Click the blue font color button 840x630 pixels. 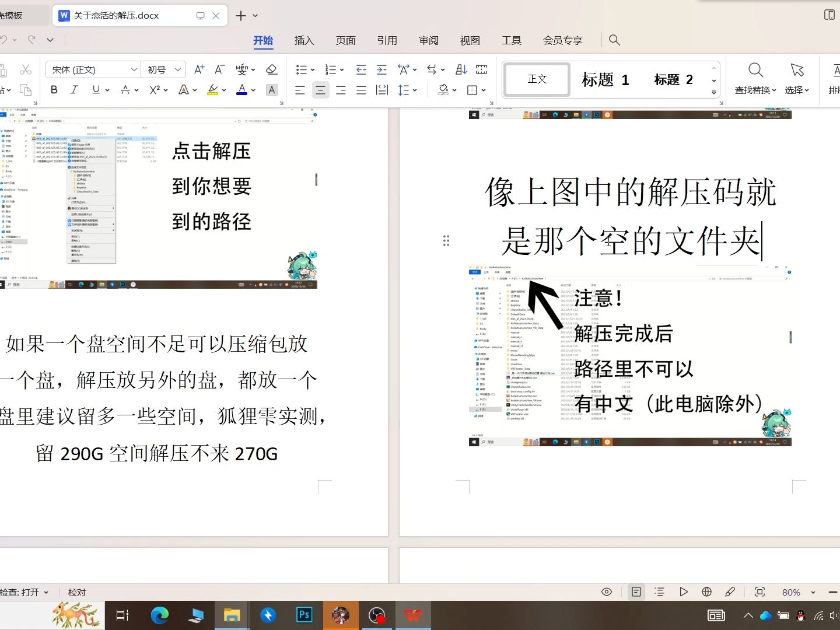242,90
